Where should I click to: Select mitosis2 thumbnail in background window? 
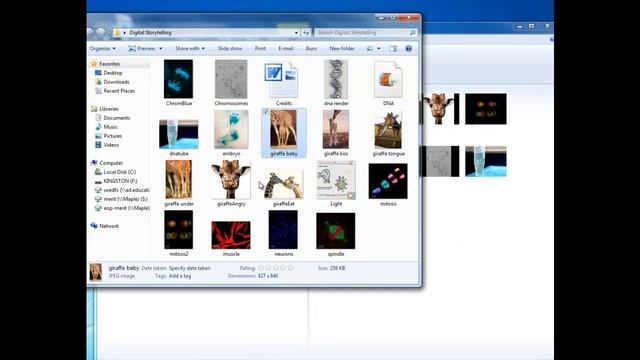pyautogui.click(x=486, y=109)
